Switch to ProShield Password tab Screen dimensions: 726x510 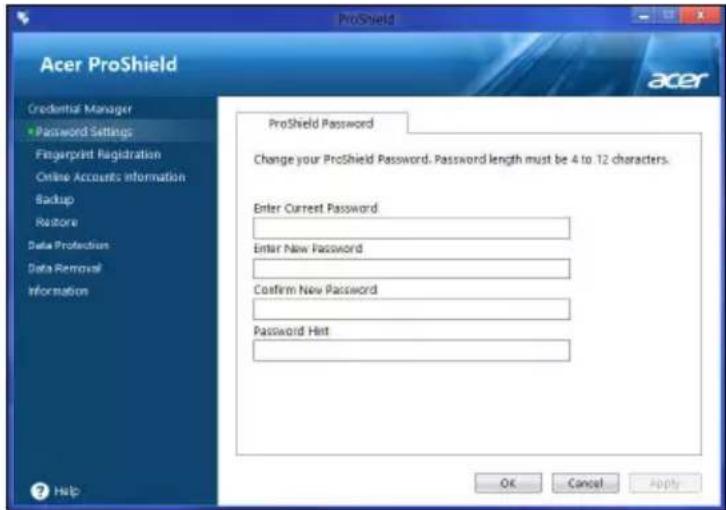point(322,123)
